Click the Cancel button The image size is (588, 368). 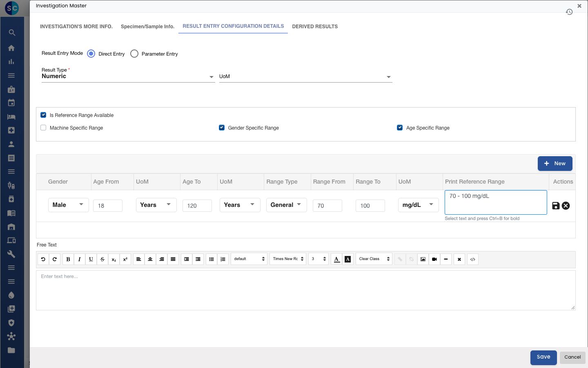(572, 357)
